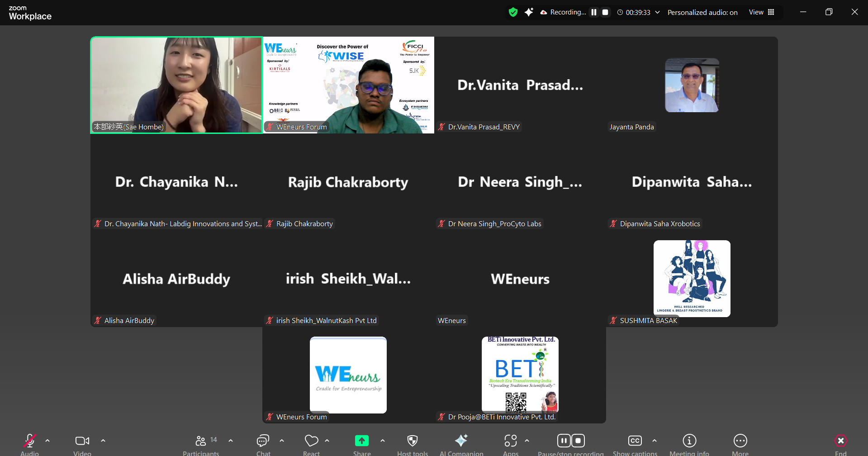868x456 pixels.
Task: Pause the recording in the top bar
Action: pyautogui.click(x=594, y=12)
